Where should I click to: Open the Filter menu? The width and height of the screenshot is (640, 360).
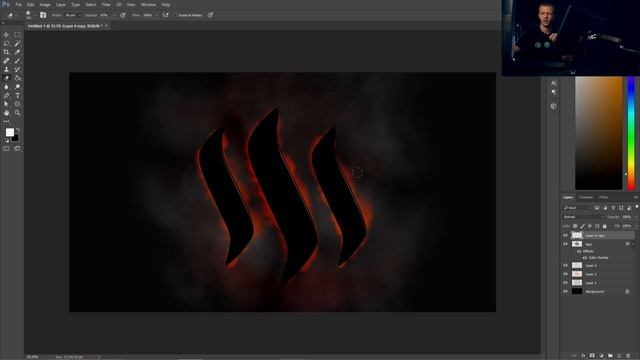click(x=106, y=4)
